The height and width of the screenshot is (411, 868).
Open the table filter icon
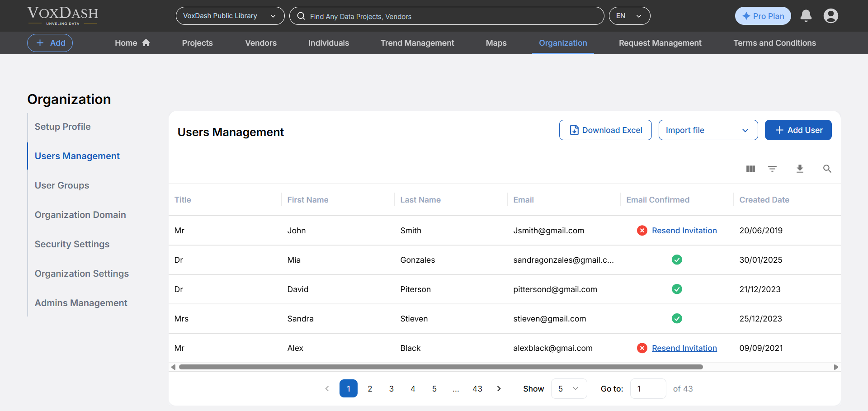coord(773,169)
